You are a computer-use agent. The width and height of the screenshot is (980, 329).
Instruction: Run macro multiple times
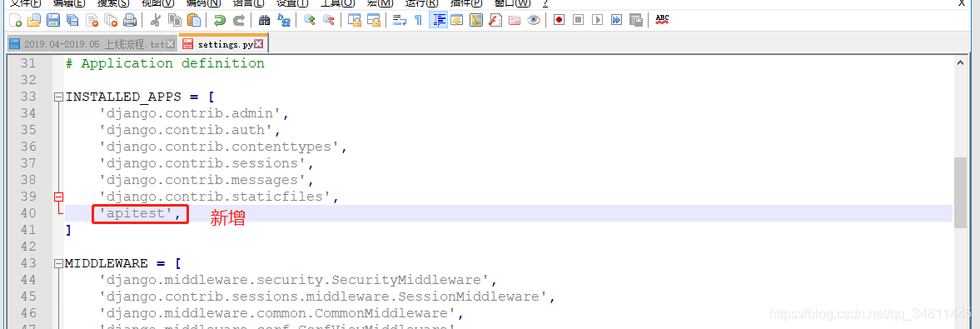(617, 20)
